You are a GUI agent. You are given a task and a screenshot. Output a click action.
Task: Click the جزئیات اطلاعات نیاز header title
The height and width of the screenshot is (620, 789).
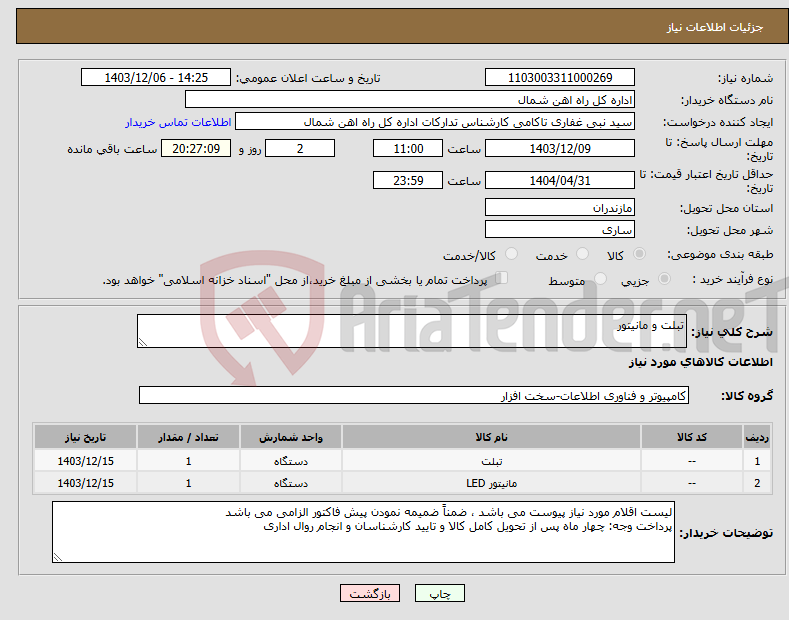pos(715,27)
